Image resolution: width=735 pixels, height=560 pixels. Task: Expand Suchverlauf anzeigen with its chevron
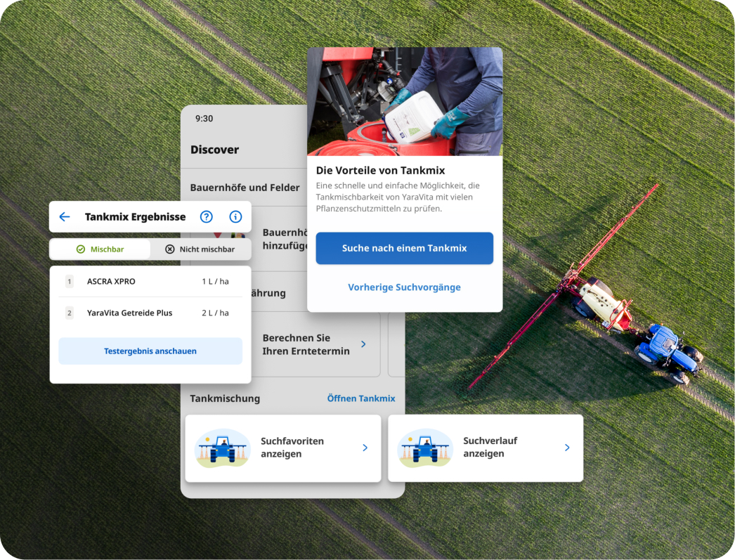pyautogui.click(x=567, y=448)
